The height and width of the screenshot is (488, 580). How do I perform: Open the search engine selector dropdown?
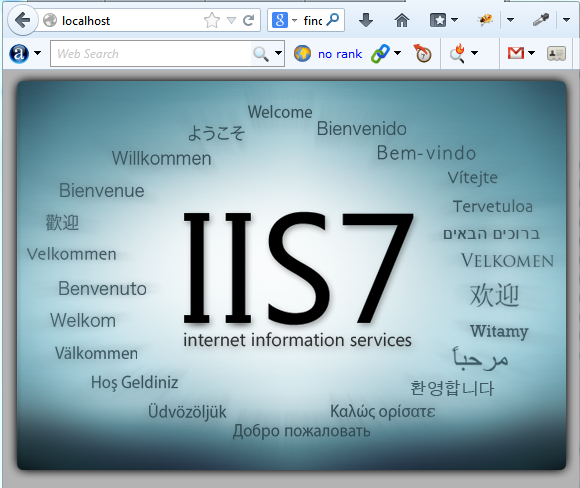coord(294,20)
